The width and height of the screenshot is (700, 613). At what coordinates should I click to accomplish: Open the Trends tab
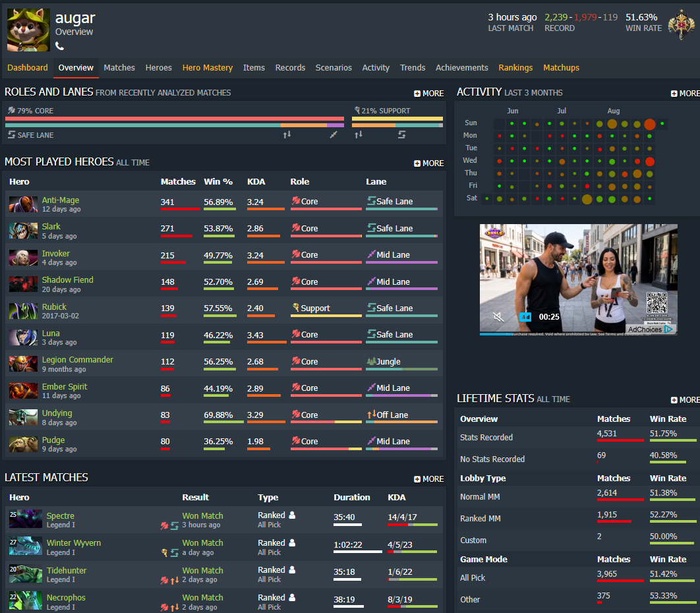coord(413,67)
